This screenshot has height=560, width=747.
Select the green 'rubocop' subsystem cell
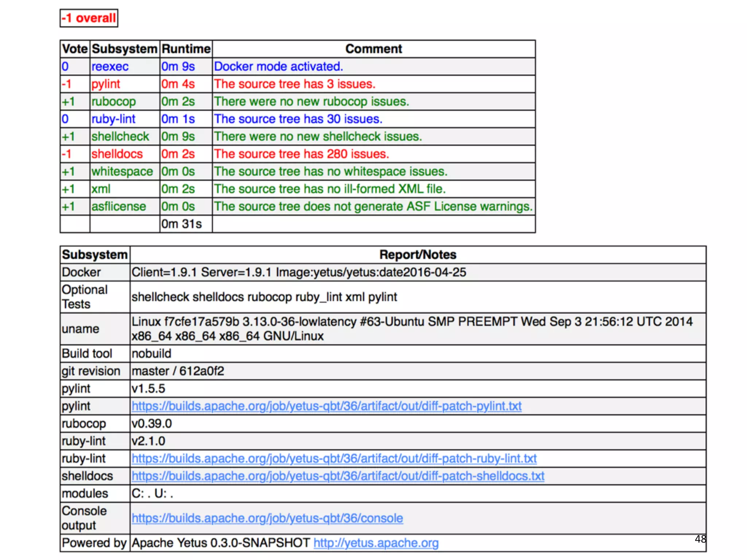point(125,102)
